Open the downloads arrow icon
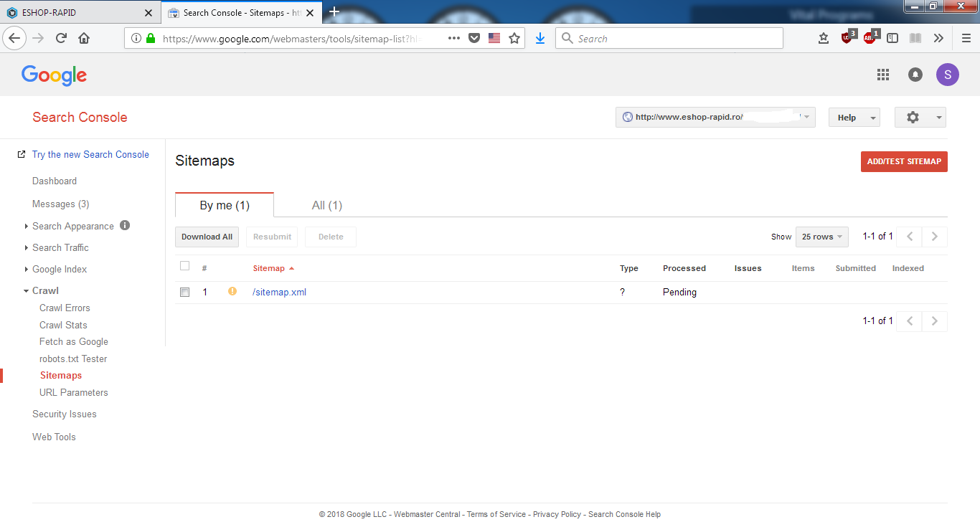Image resolution: width=980 pixels, height=522 pixels. [540, 39]
